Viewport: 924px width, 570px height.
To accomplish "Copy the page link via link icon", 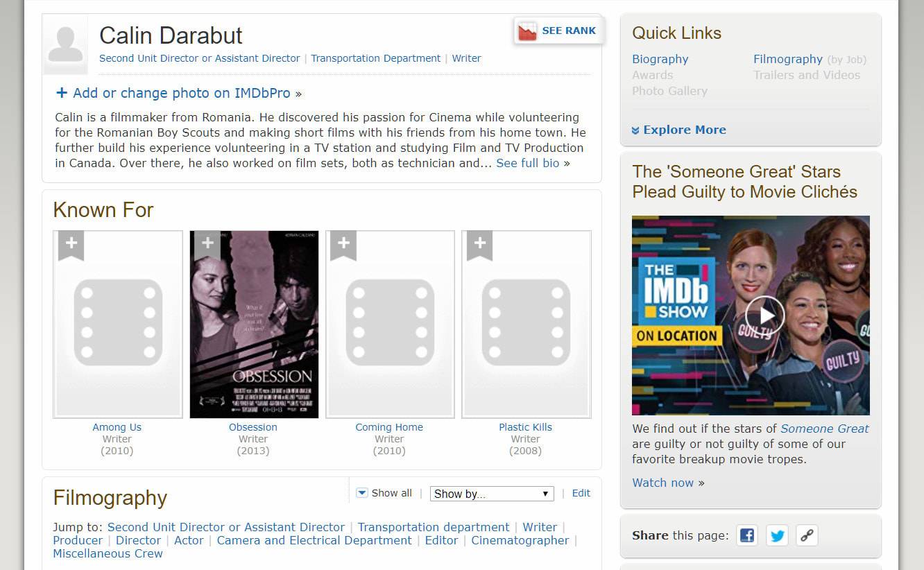I will (806, 535).
